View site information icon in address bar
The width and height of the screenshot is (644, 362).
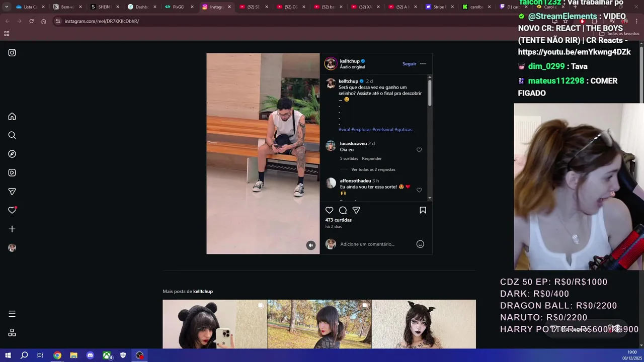(x=58, y=21)
